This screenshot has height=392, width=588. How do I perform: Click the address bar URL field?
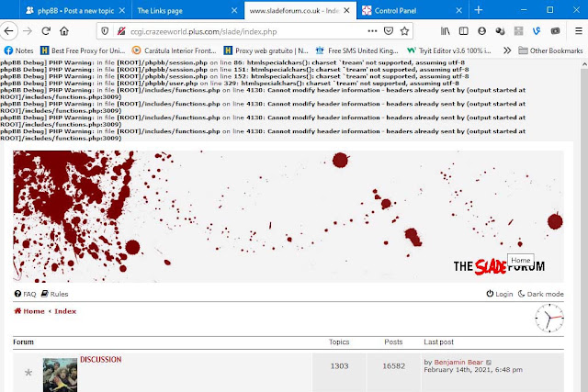(245, 31)
